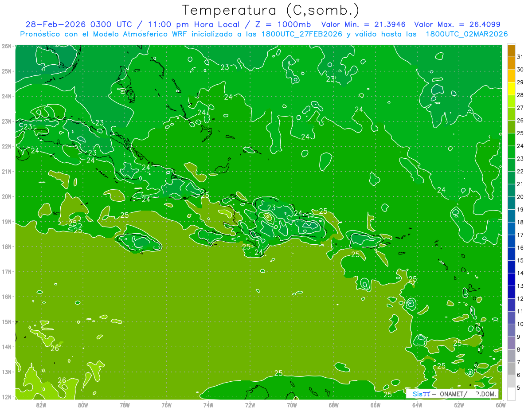Click the ONAMET credit label box
Viewport: 532px width, 411px height.
[452, 394]
